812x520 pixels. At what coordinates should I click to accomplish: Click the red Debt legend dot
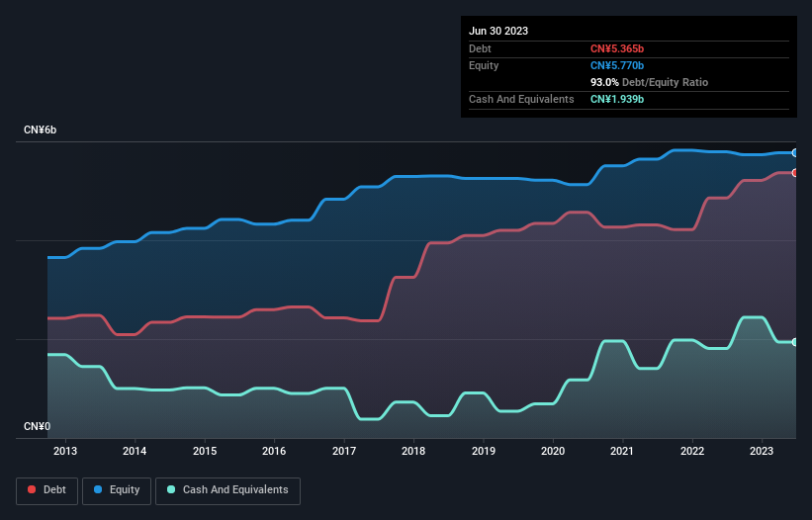pos(32,489)
